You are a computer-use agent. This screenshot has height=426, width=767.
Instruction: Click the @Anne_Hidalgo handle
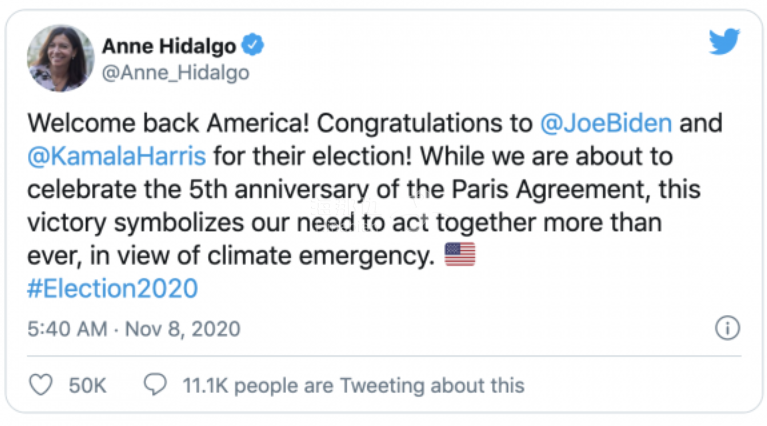click(x=176, y=73)
